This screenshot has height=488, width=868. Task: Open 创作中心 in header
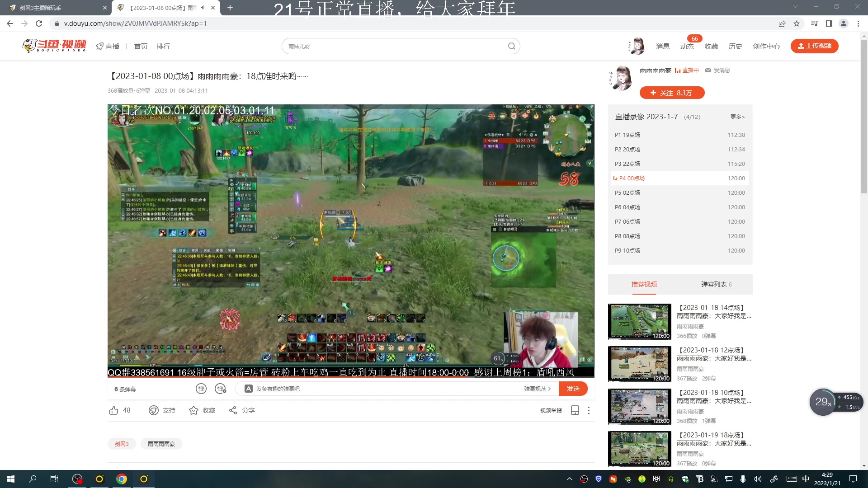766,46
